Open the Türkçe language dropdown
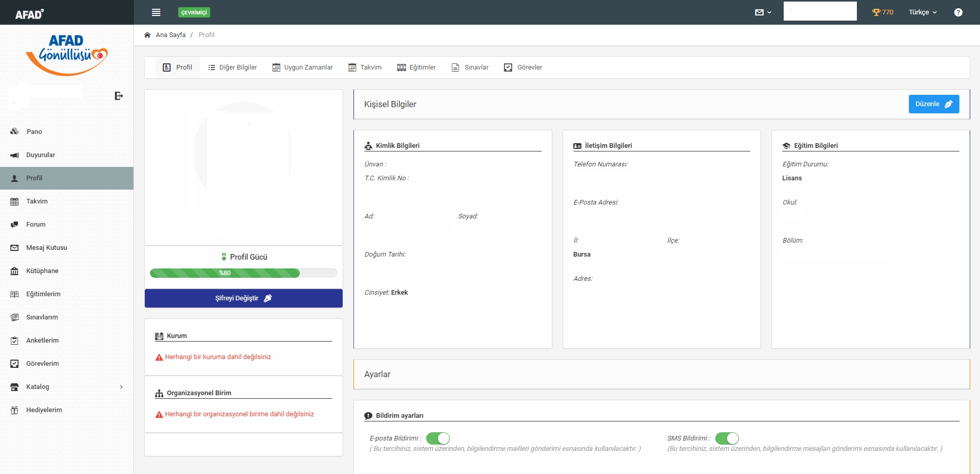The height and width of the screenshot is (474, 980). pos(922,12)
